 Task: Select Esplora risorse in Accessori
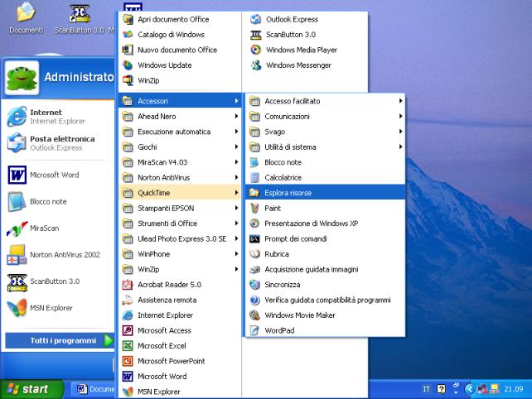click(325, 193)
